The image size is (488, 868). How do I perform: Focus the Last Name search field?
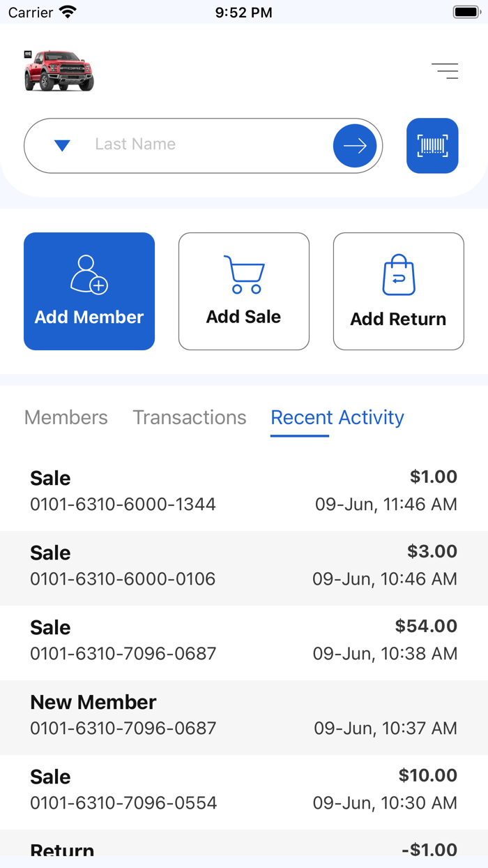(209, 144)
